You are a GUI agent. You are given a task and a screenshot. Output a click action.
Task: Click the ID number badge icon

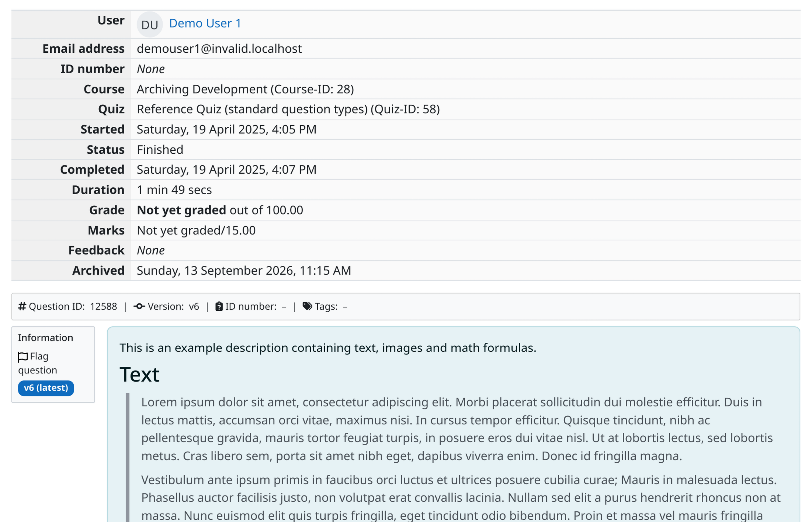pyautogui.click(x=219, y=306)
